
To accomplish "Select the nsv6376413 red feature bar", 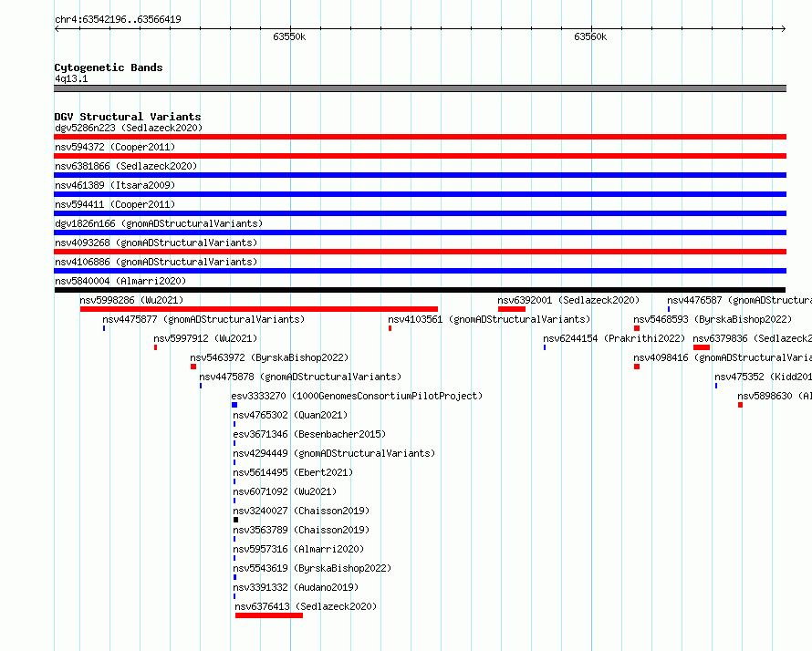I will tap(269, 615).
